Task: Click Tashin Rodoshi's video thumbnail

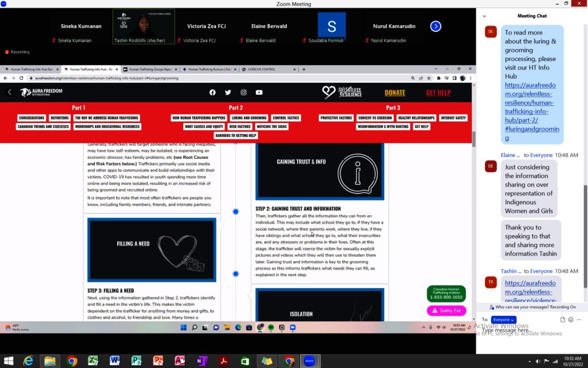Action: tap(144, 26)
